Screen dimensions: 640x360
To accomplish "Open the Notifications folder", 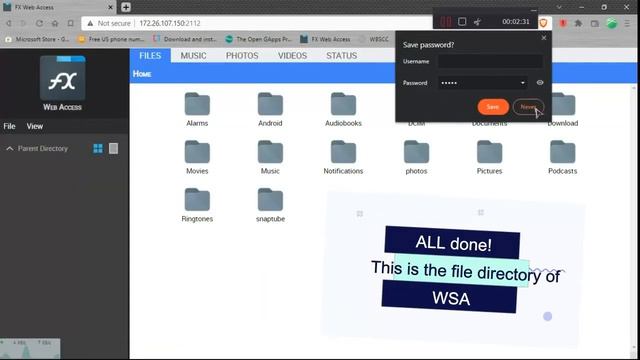I will pyautogui.click(x=343, y=157).
